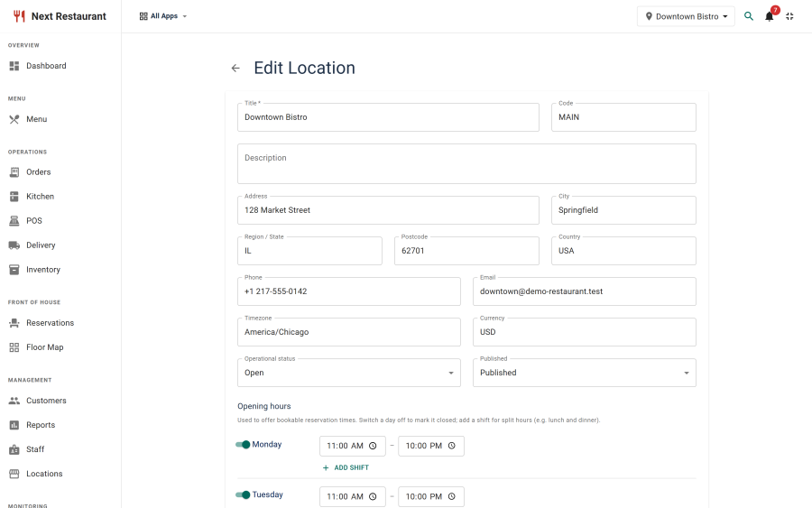Open search with magnifier icon
Screen dimensions: 812x508
(x=749, y=16)
